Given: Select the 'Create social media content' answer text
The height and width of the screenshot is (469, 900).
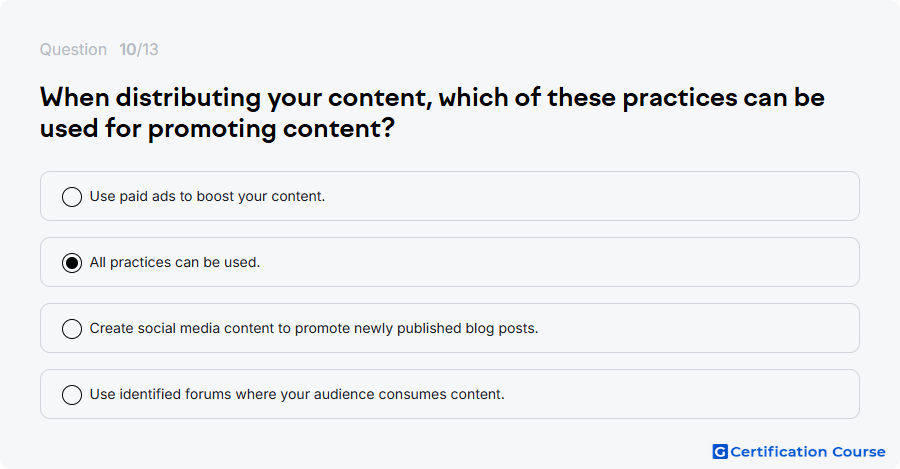Looking at the screenshot, I should [x=314, y=328].
